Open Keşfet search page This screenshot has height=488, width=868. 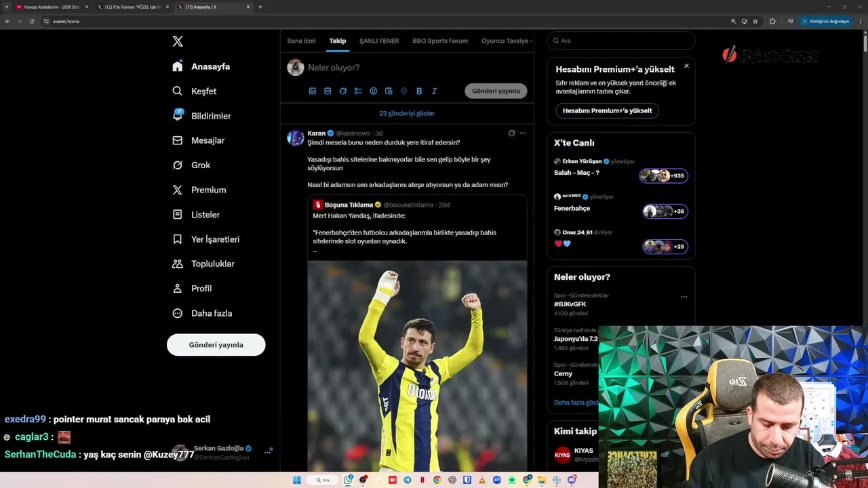[195, 91]
